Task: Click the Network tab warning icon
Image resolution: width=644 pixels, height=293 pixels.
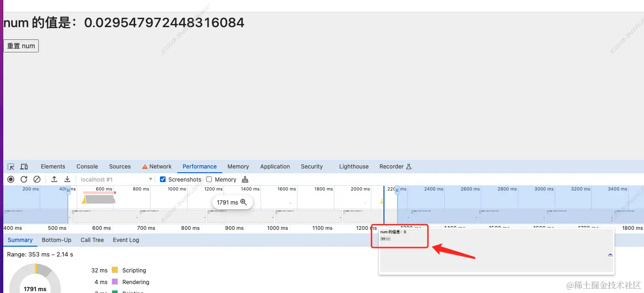Action: pyautogui.click(x=145, y=167)
